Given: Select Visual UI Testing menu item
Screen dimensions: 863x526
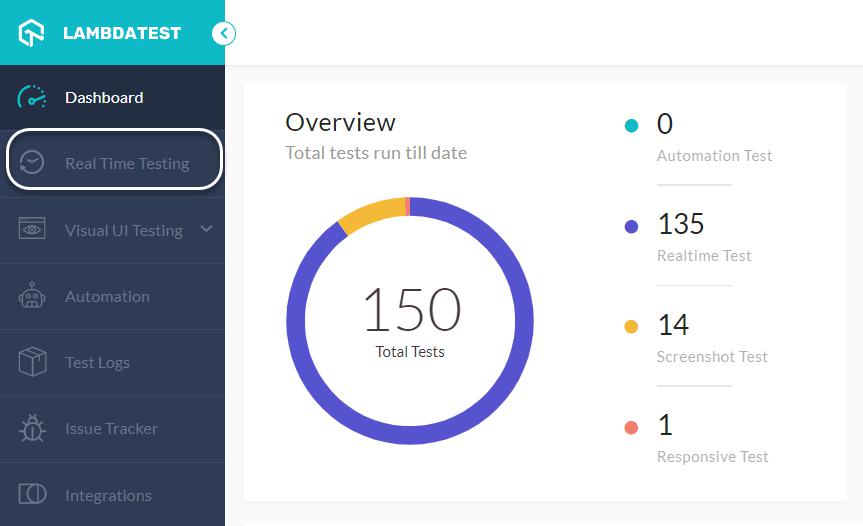Looking at the screenshot, I should pos(112,230).
